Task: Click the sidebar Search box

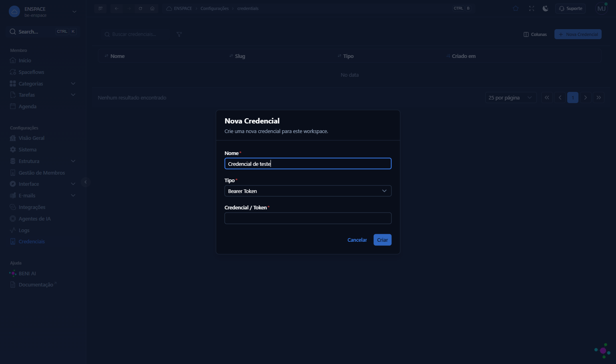Action: (43, 32)
